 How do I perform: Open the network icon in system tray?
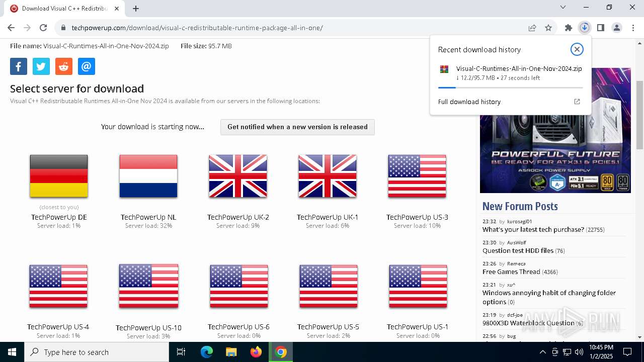(x=567, y=352)
